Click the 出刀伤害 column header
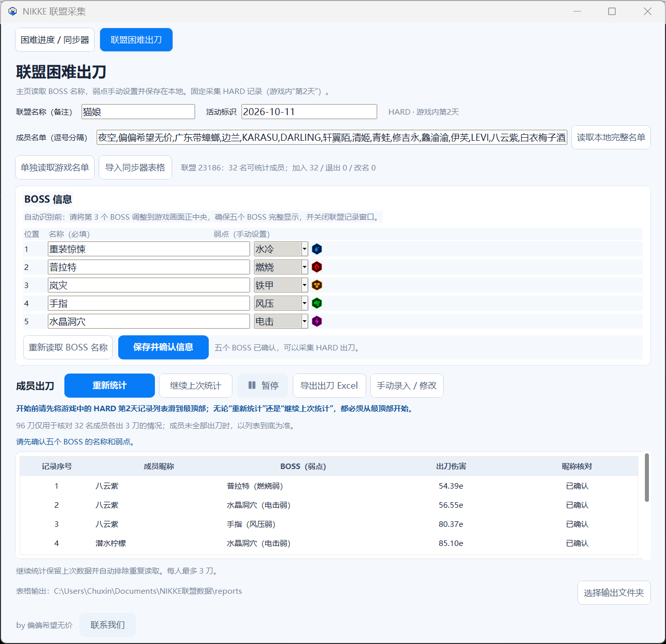Screen dimensions: 666x644 pyautogui.click(x=451, y=467)
